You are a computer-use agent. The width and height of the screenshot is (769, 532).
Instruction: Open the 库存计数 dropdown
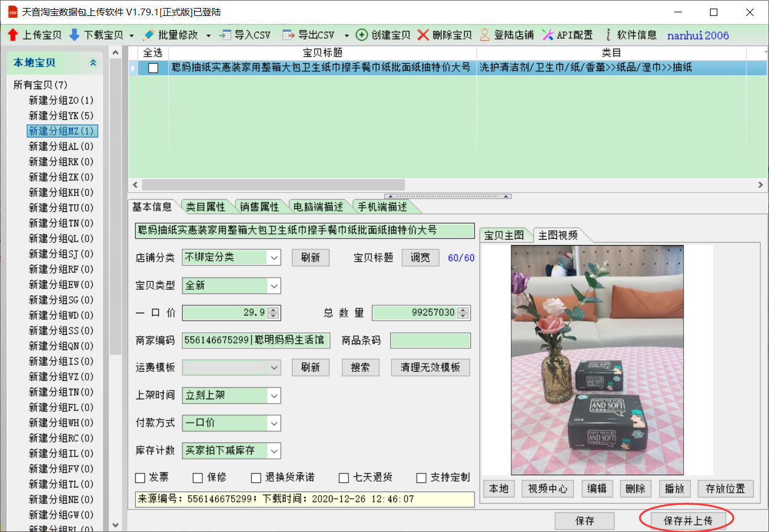point(274,451)
